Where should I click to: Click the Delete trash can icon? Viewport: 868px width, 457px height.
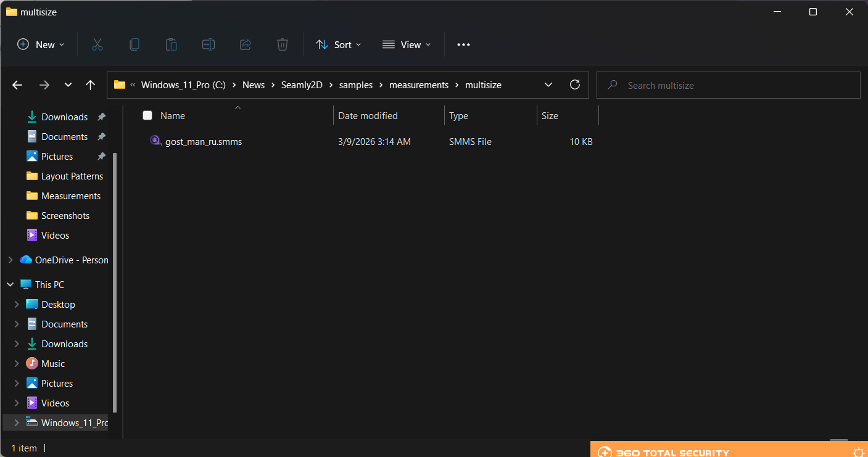[x=282, y=44]
